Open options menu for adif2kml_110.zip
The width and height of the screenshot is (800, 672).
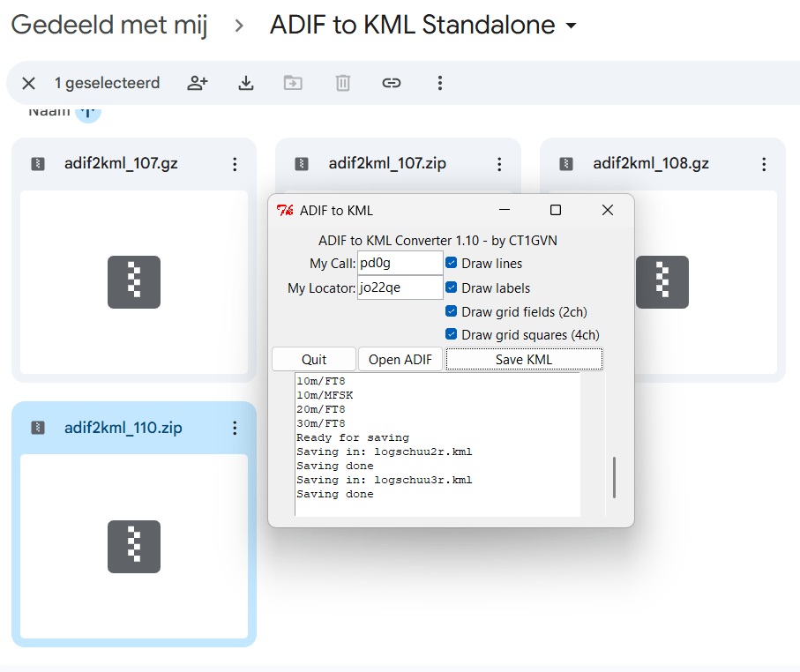[235, 428]
